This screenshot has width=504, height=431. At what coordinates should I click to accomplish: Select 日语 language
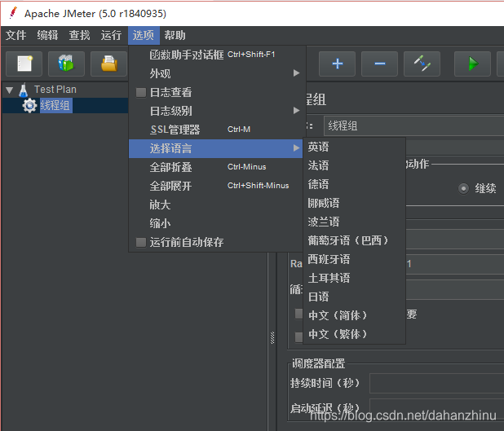tap(354, 297)
